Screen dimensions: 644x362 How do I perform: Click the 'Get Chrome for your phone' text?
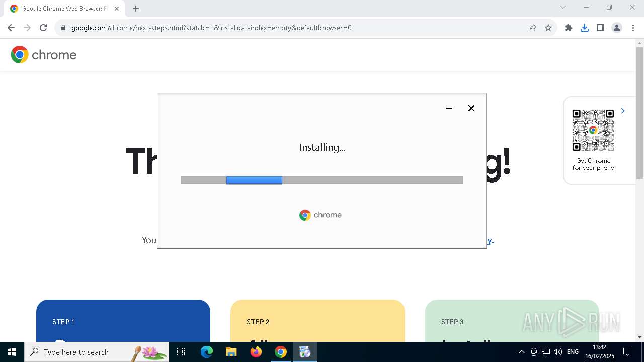593,164
